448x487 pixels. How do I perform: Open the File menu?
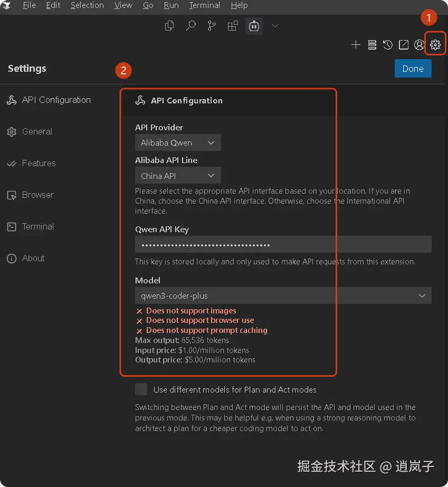pos(29,5)
